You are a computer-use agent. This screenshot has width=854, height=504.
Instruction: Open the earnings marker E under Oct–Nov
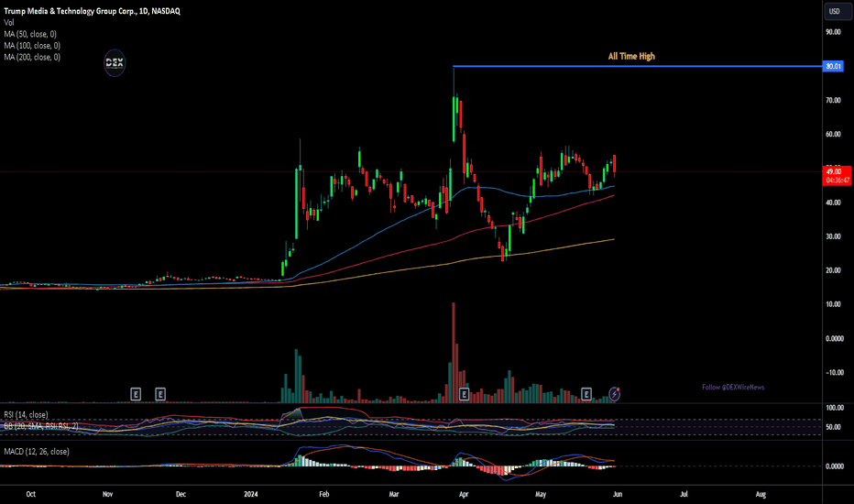[x=136, y=394]
